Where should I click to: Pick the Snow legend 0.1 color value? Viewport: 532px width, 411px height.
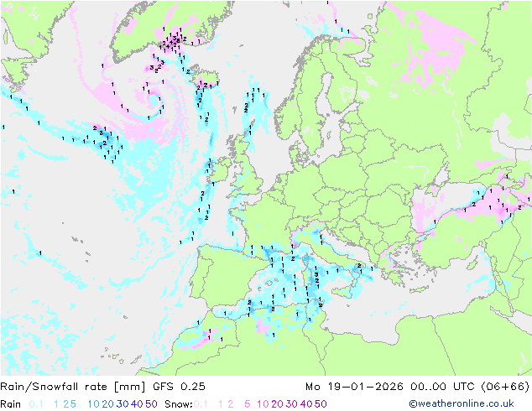click(201, 404)
